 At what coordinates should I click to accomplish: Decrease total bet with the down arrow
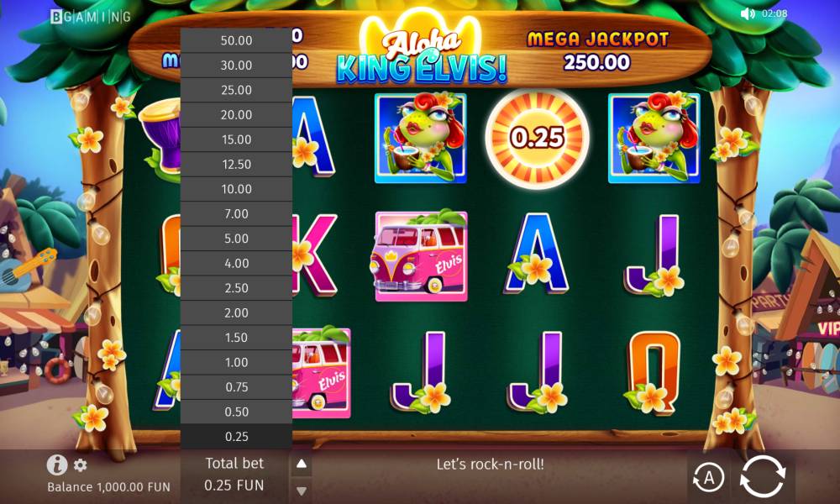click(x=302, y=490)
